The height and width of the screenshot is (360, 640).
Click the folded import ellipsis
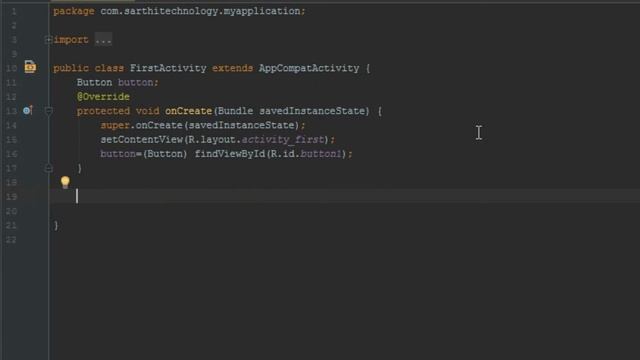(103, 40)
